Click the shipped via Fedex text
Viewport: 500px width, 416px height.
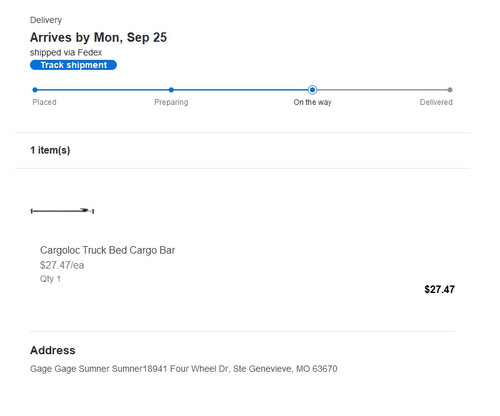pos(66,53)
